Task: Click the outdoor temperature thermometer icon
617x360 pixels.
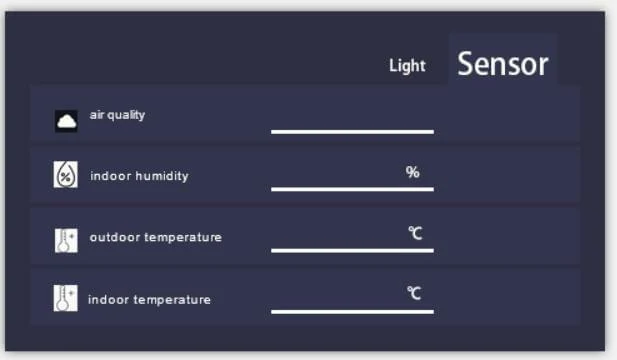Action: [66, 240]
